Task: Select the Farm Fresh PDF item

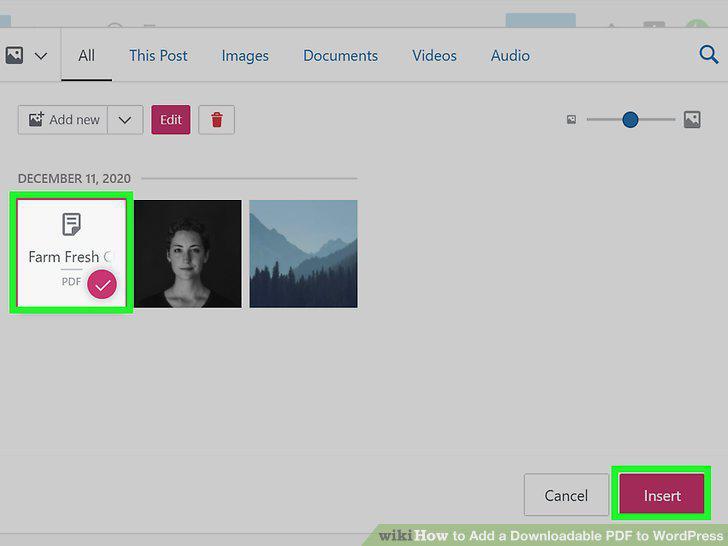Action: point(72,253)
